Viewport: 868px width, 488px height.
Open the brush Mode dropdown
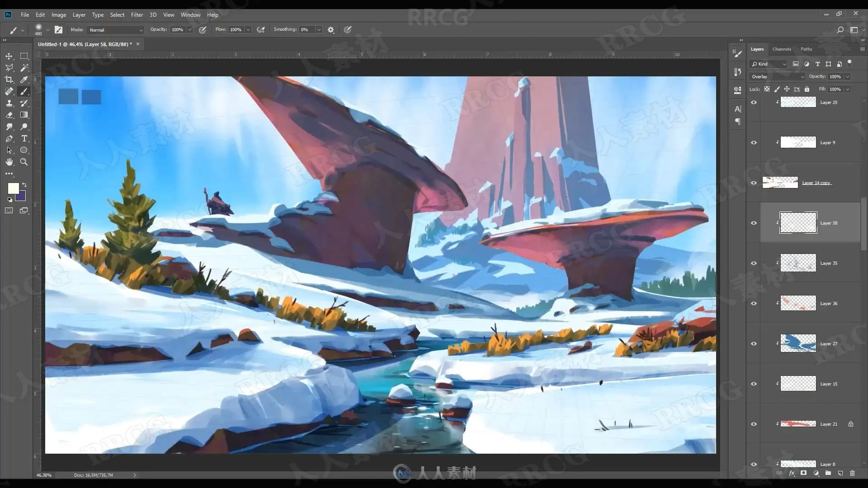click(115, 30)
